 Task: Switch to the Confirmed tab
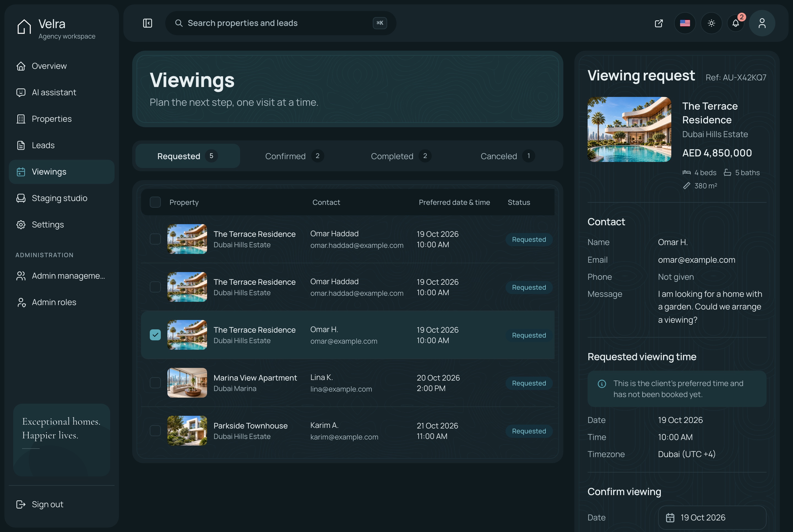[294, 156]
